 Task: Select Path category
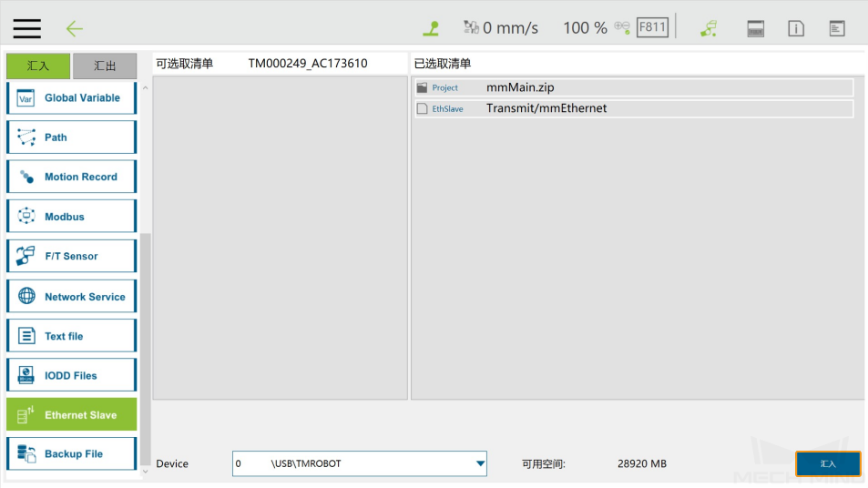[71, 137]
